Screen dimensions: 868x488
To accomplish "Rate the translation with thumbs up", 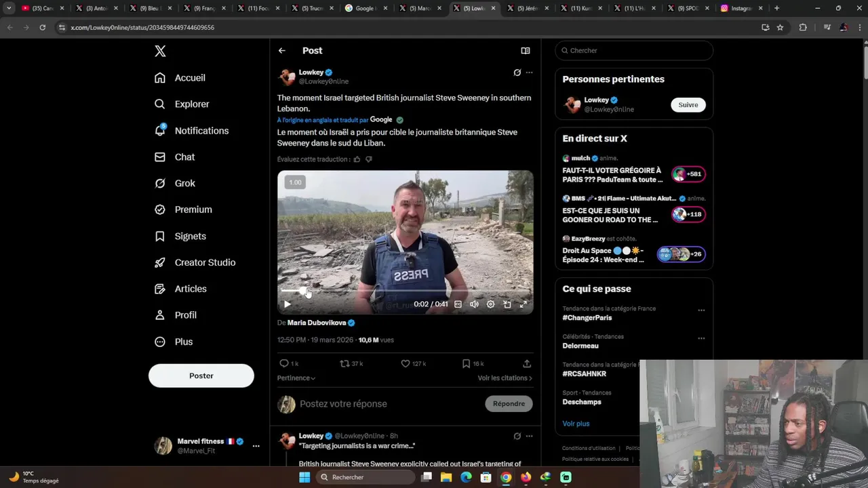I will [357, 159].
